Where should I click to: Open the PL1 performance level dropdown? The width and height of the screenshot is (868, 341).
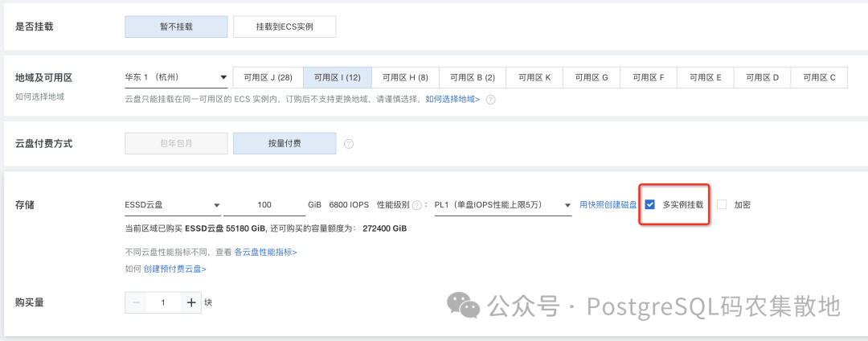[502, 205]
